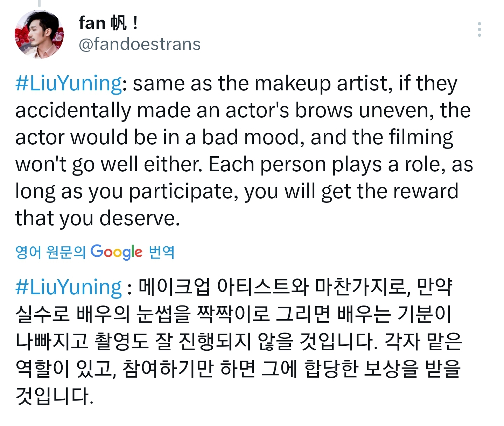Click '영어 원문의' translation source label

point(51,252)
